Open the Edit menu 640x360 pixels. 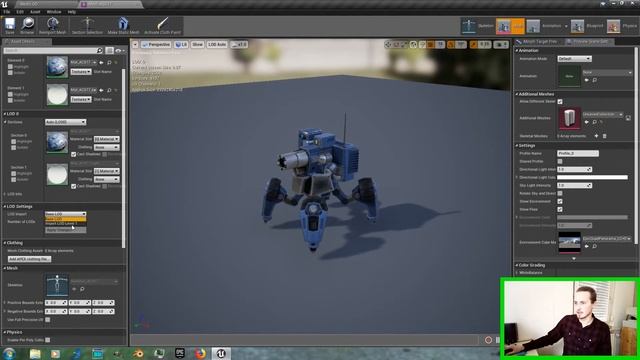click(20, 12)
